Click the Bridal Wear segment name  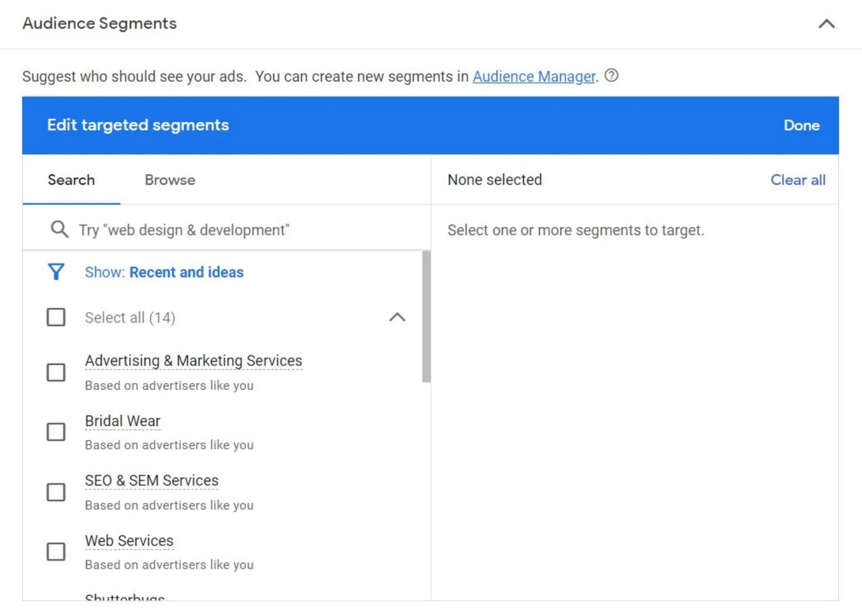123,421
